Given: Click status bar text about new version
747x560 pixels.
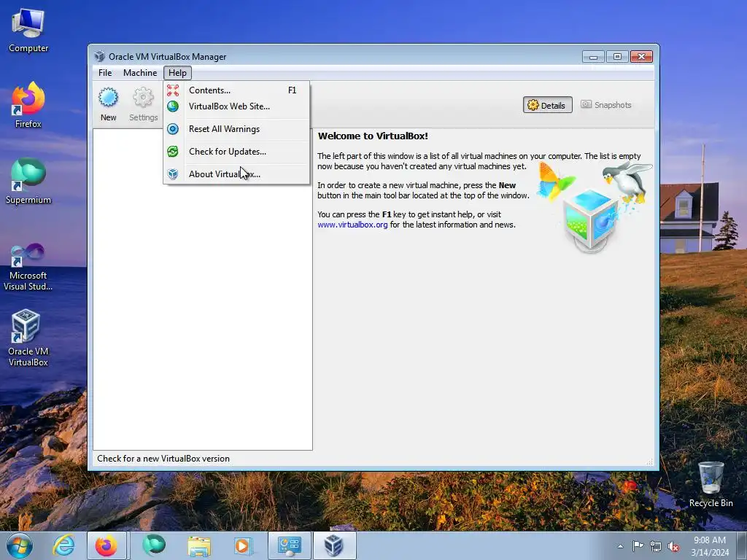Looking at the screenshot, I should (163, 459).
